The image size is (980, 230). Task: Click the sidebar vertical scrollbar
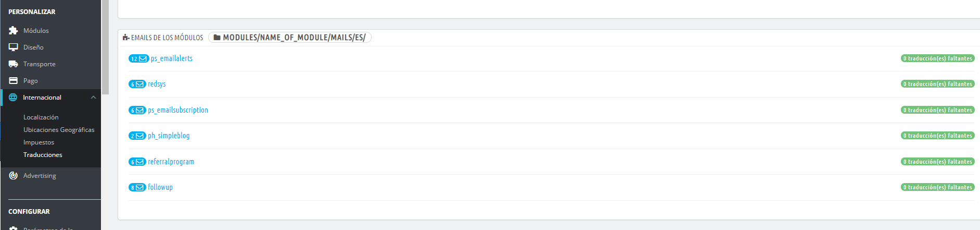click(x=105, y=47)
